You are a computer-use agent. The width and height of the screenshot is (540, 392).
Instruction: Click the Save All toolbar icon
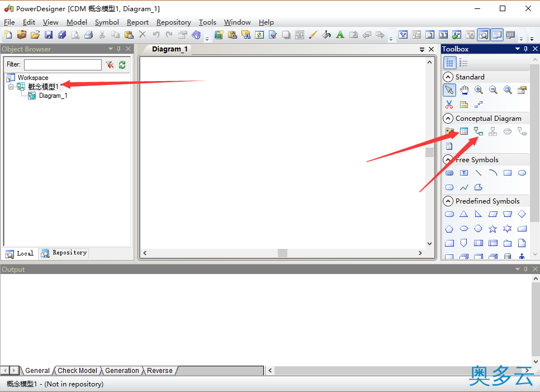[x=62, y=35]
